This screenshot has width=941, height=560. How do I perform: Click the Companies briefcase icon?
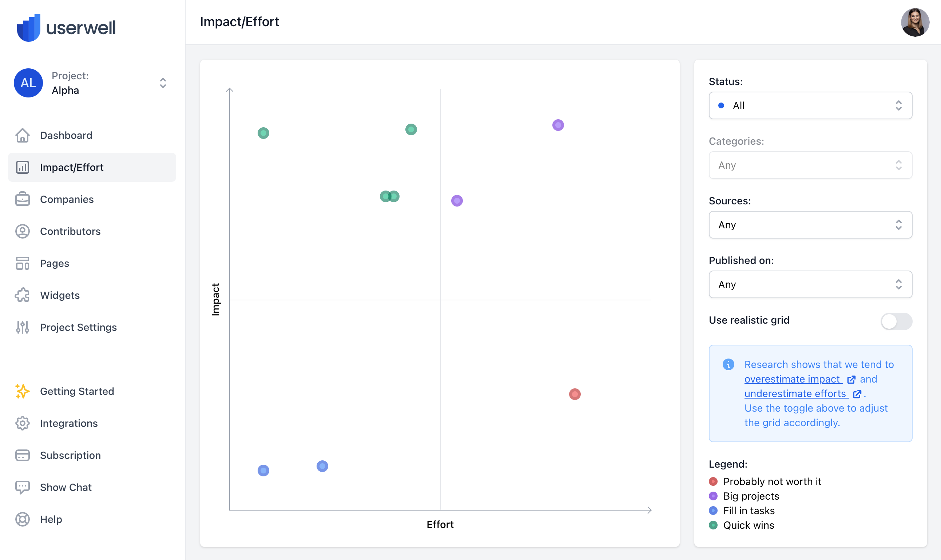click(22, 199)
